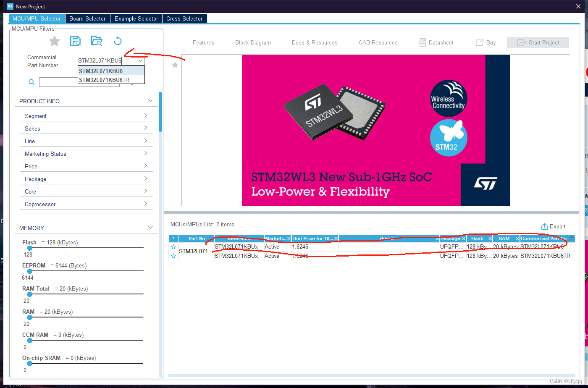
Task: Open the Block Diagram tab
Action: (x=253, y=42)
